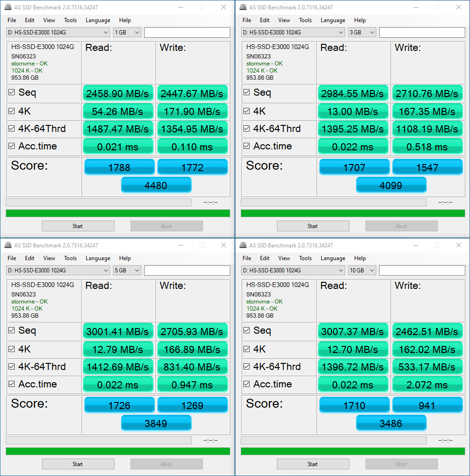The width and height of the screenshot is (470, 476).
Task: Click the 4K-64Thrd write value 1108.19 MB/s
Action: click(427, 129)
